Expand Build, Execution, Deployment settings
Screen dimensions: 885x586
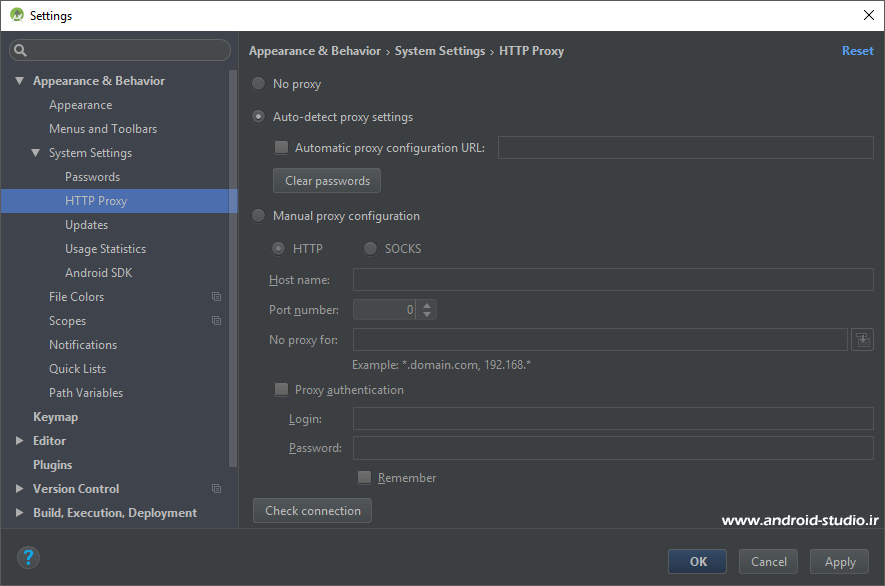tap(19, 512)
